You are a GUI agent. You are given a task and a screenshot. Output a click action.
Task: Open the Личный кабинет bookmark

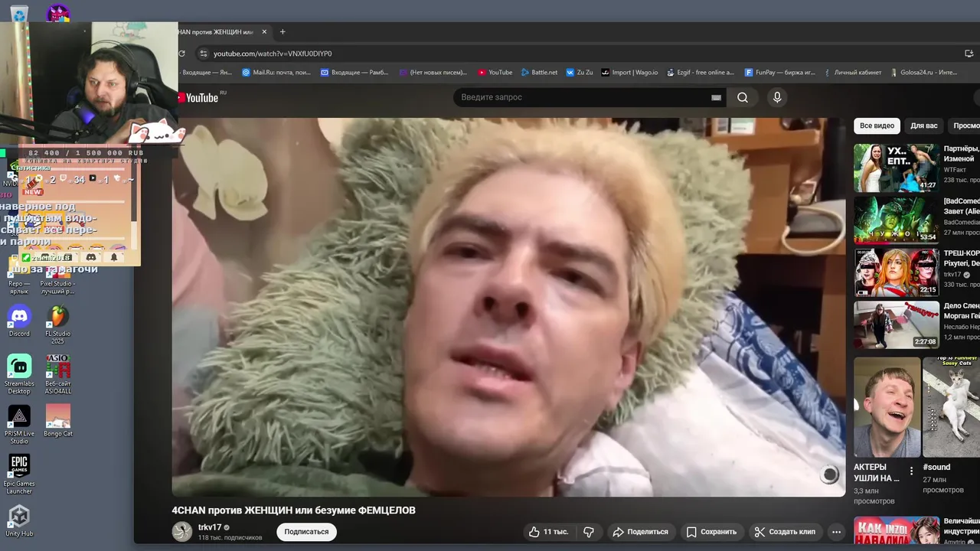853,73
